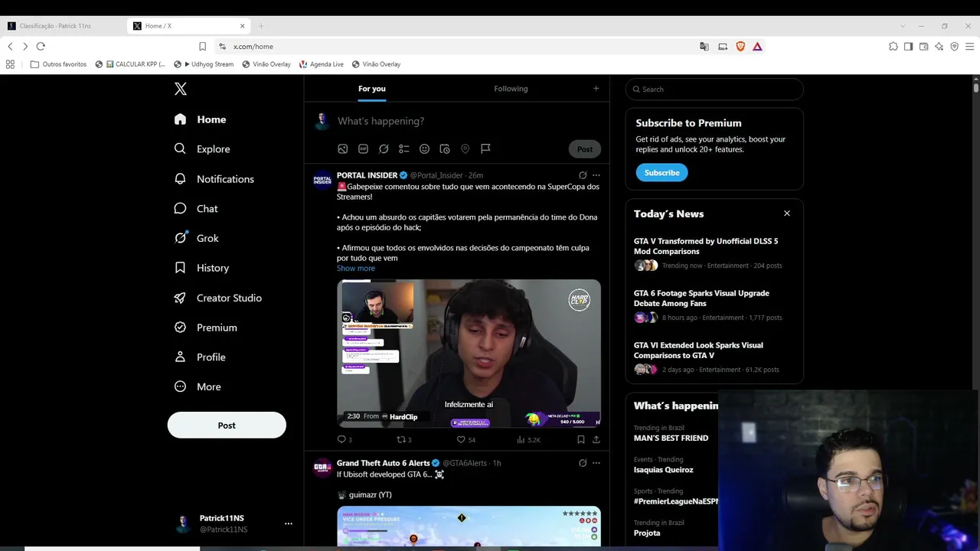Viewport: 980px width, 551px height.
Task: Click the X logo in the sidebar
Action: [x=181, y=89]
